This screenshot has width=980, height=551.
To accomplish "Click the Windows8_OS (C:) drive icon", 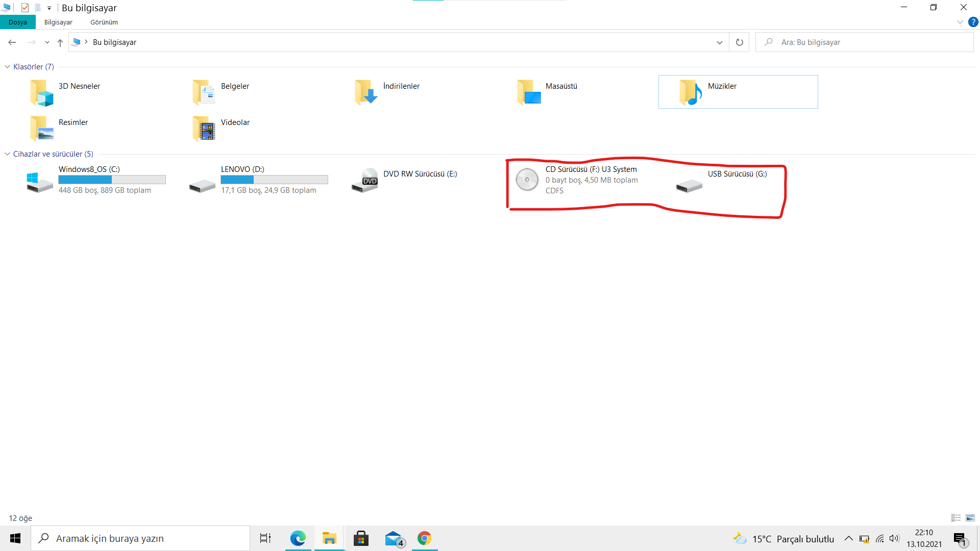I will 40,182.
